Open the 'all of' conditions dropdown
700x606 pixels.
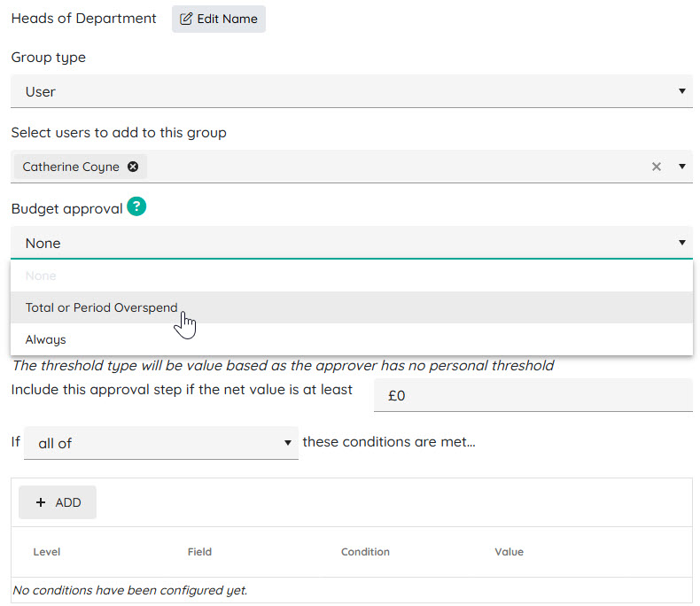coord(161,443)
